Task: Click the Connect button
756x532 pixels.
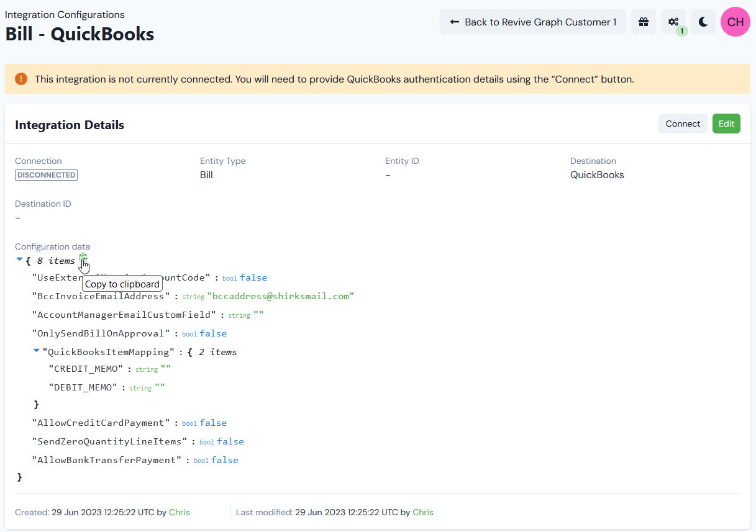Action: tap(683, 124)
